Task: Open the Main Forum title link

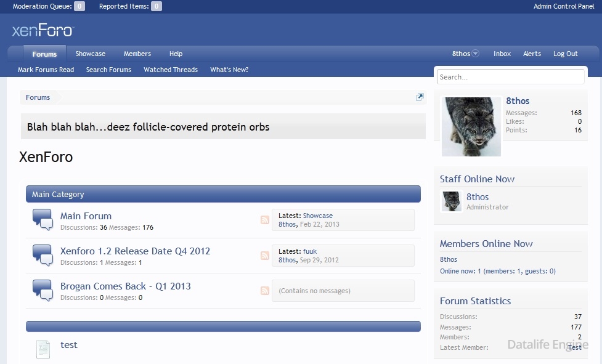Action: click(86, 216)
